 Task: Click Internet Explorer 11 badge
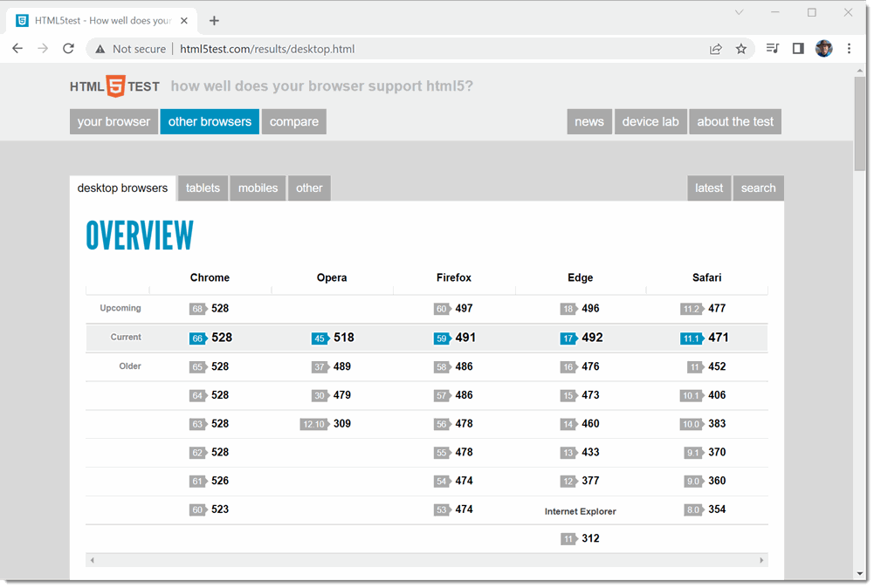coord(568,539)
